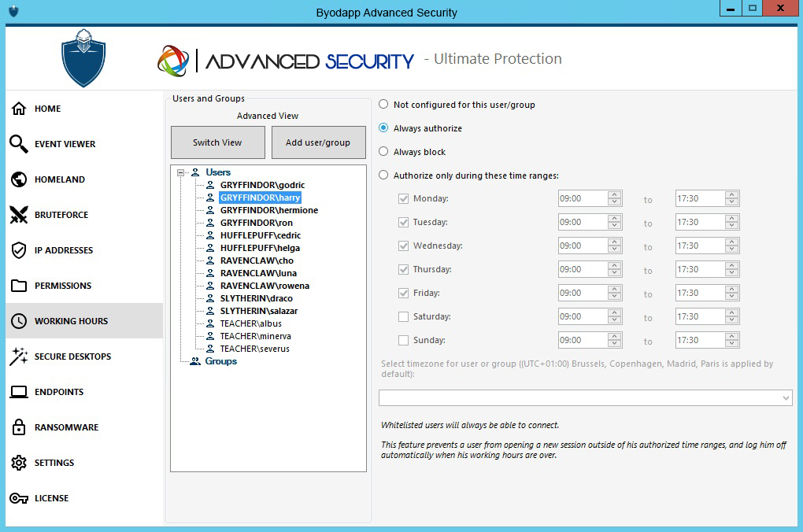The height and width of the screenshot is (532, 803).
Task: Select user RAVENCLAW\rowena in the tree
Action: [x=265, y=286]
